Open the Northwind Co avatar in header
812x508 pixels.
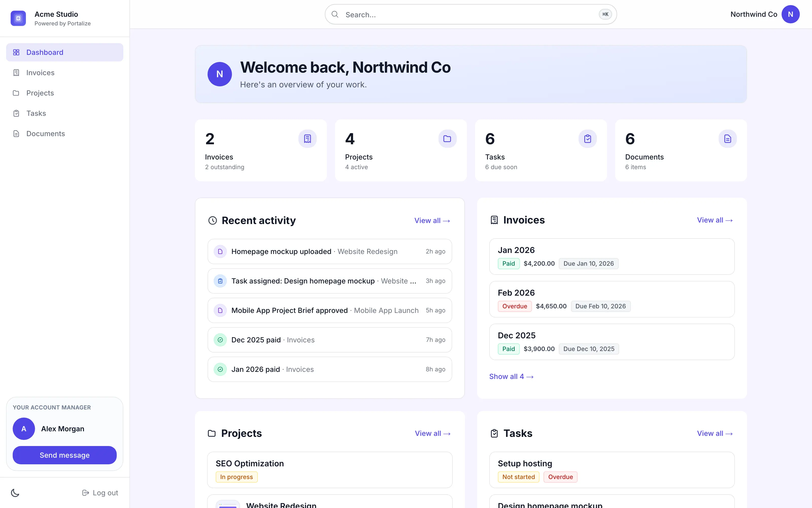coord(790,14)
